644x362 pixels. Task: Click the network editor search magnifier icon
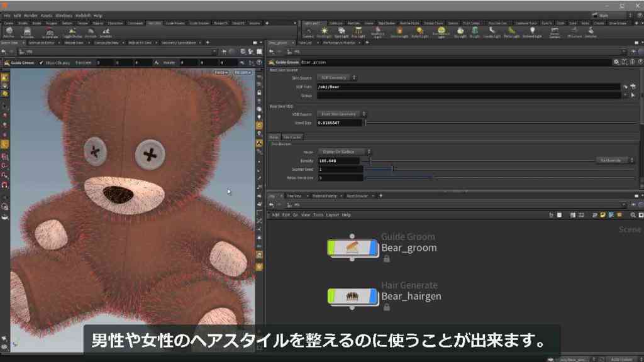click(x=633, y=215)
